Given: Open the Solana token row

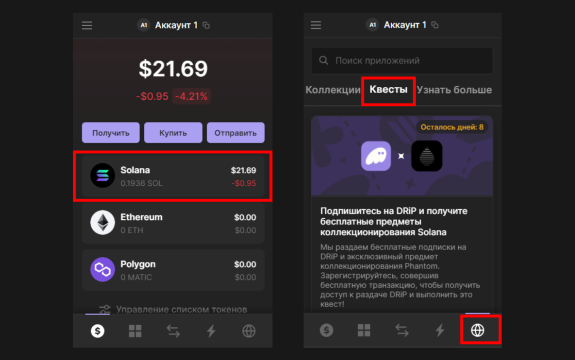Looking at the screenshot, I should (x=173, y=176).
